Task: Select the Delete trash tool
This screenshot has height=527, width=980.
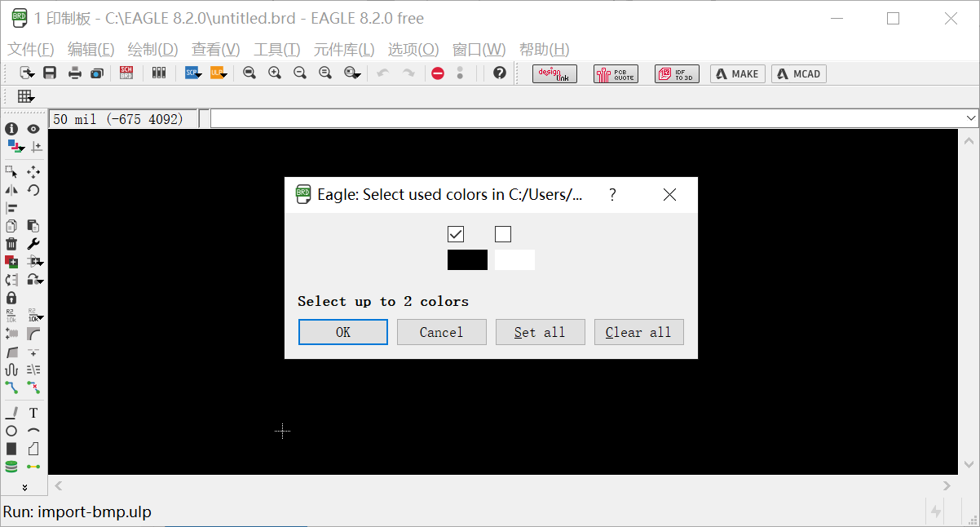Action: coord(11,244)
